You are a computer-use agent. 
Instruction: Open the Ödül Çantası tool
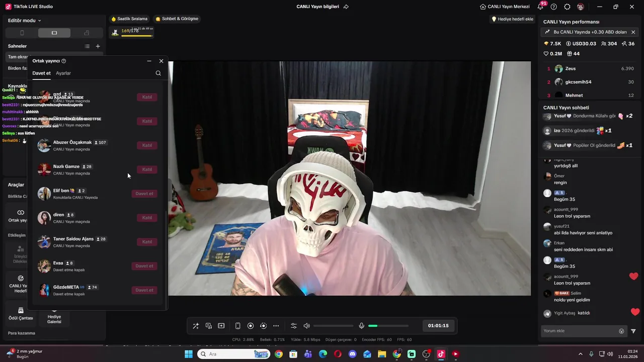coord(21,314)
